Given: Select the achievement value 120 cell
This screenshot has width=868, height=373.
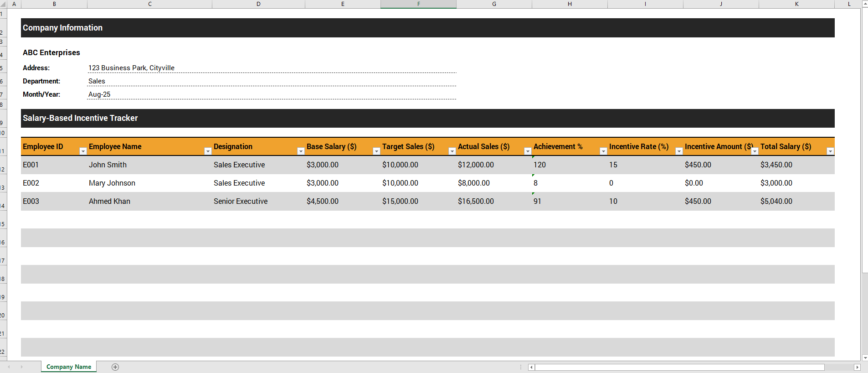Looking at the screenshot, I should click(570, 165).
